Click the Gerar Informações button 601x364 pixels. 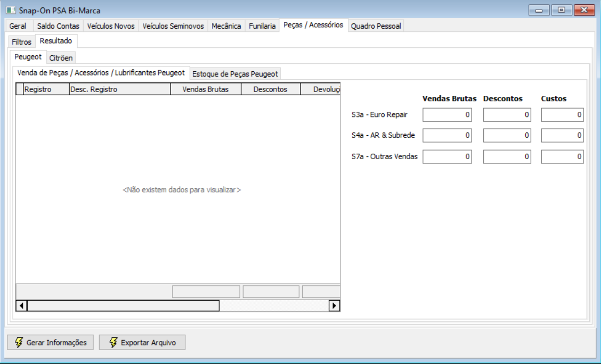point(50,342)
